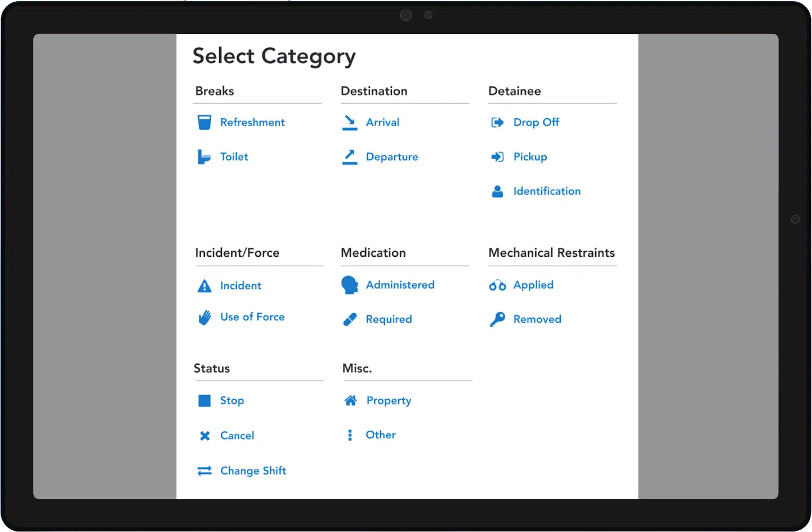Click the Identification person icon
The height and width of the screenshot is (532, 812).
point(497,191)
